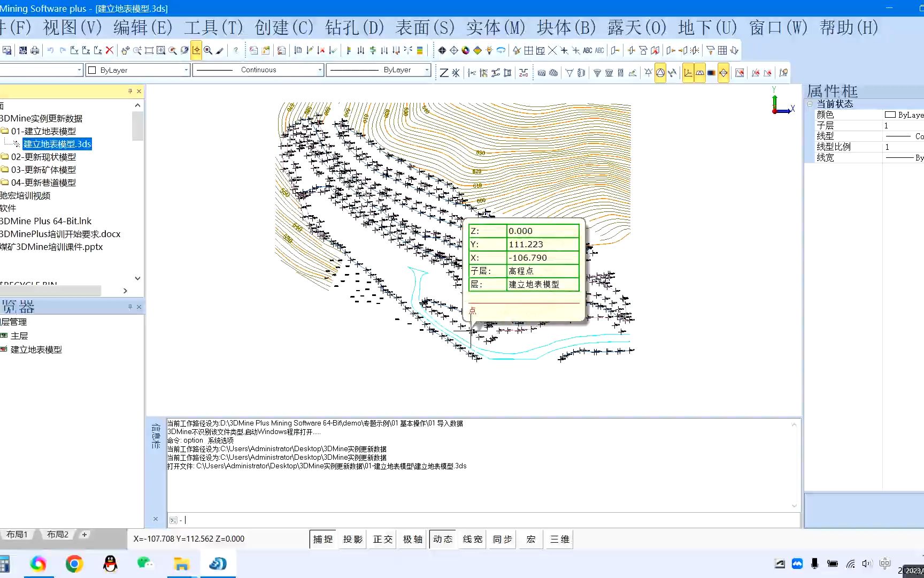This screenshot has width=924, height=578.
Task: Open the ByLayer color dropdown
Action: [x=138, y=70]
